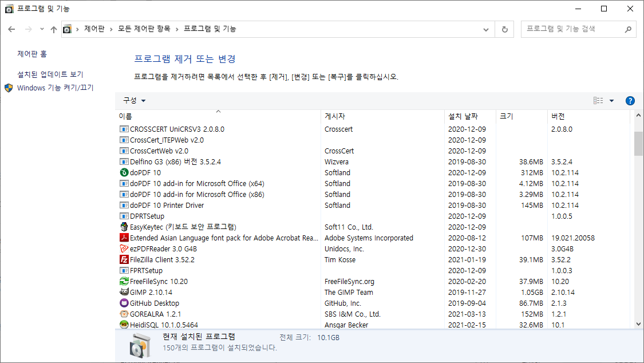The height and width of the screenshot is (363, 644).
Task: Click the Delfino G3 row icon
Action: pos(124,162)
